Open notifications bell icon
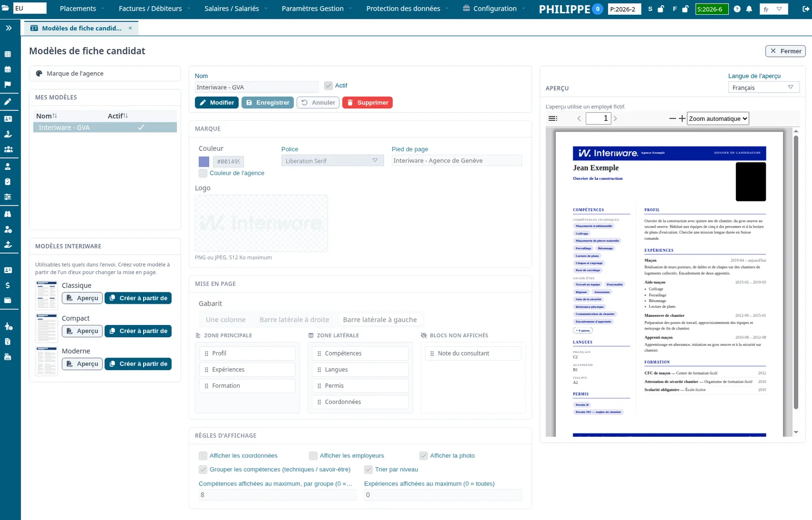 click(749, 9)
